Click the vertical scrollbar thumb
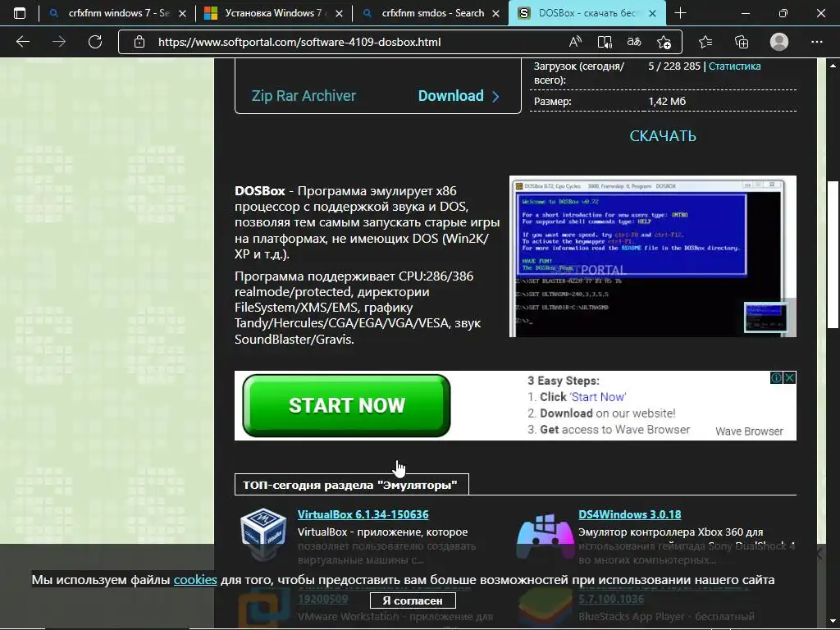The height and width of the screenshot is (630, 840). tap(833, 255)
